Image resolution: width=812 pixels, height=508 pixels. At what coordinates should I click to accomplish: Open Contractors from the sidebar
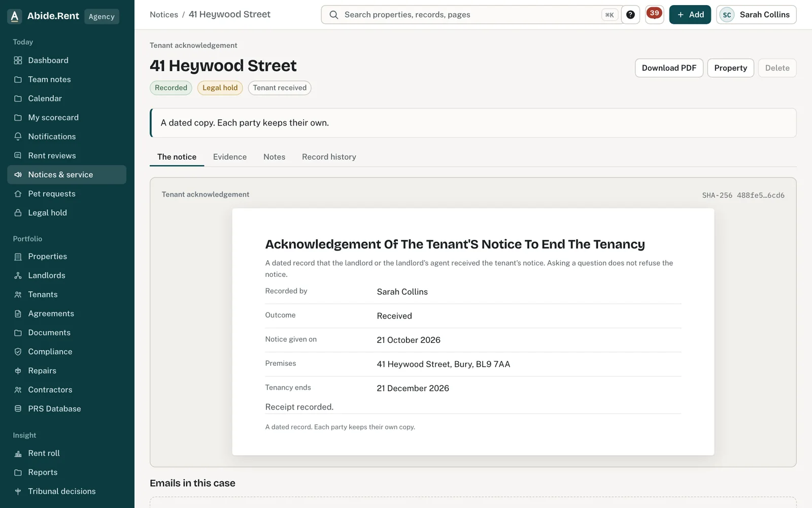click(x=66, y=390)
